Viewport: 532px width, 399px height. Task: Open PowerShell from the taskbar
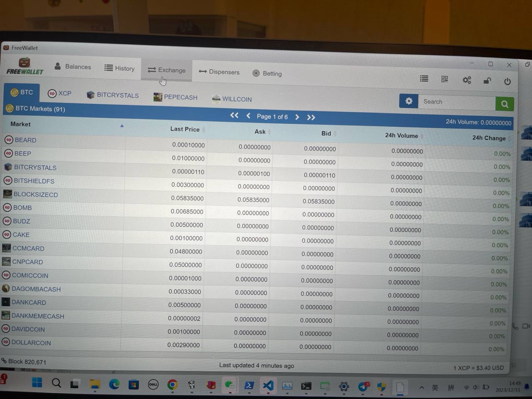click(x=249, y=386)
